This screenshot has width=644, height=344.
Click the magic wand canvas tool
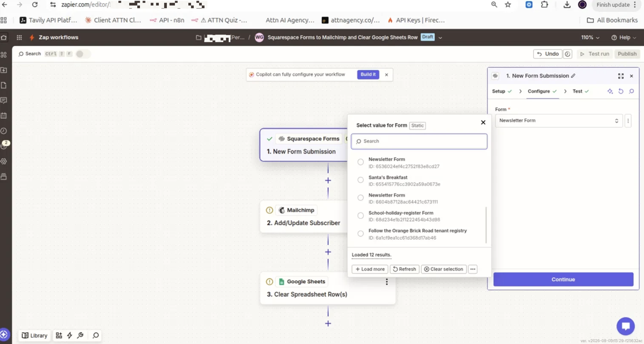coord(80,335)
